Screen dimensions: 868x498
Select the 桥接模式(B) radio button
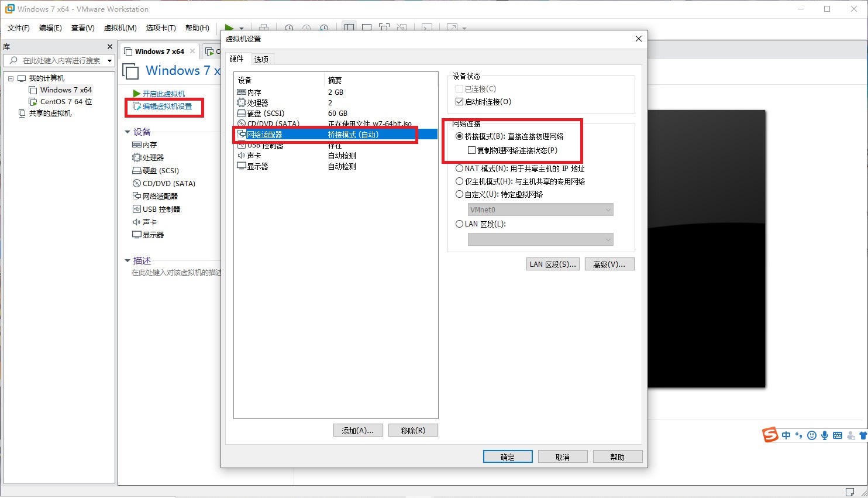point(459,136)
